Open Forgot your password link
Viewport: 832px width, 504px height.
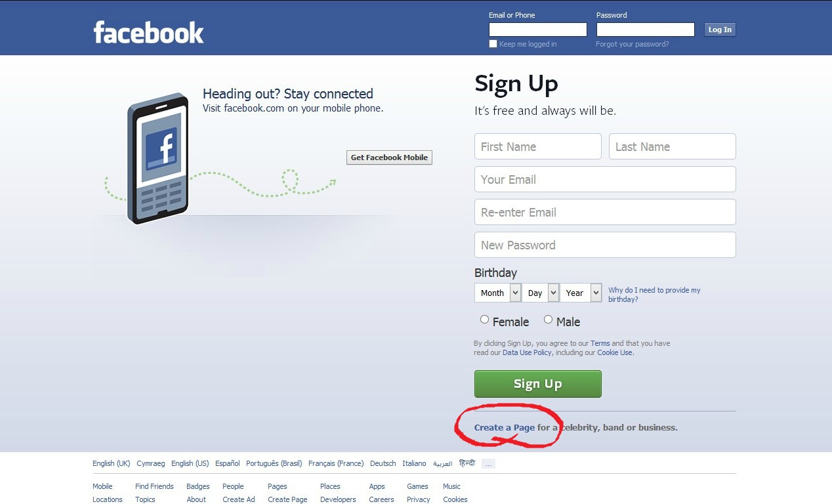(633, 44)
